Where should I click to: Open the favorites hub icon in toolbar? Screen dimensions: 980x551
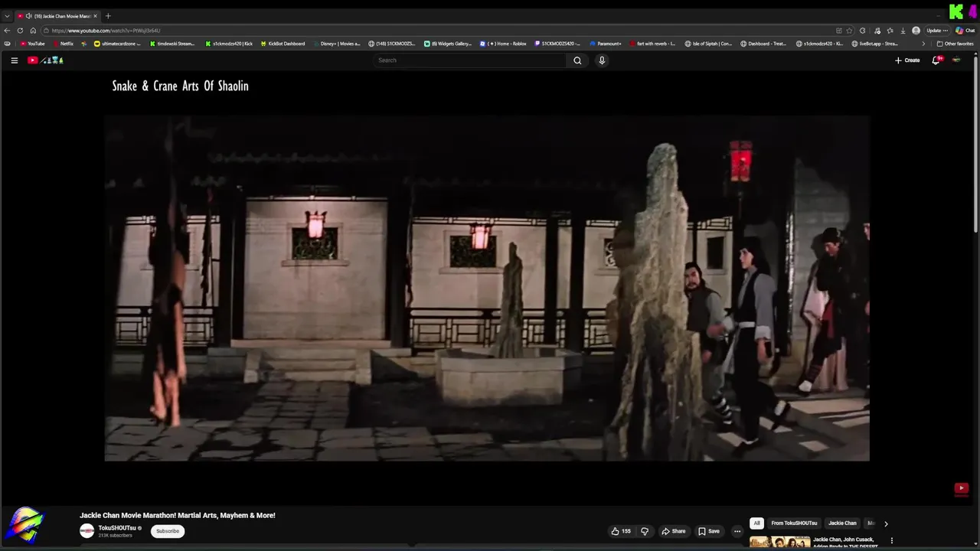[890, 31]
